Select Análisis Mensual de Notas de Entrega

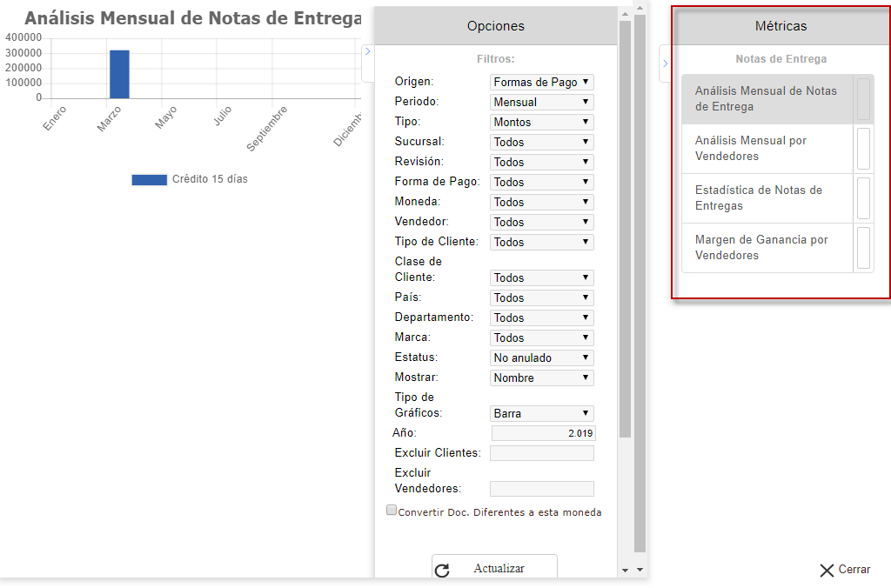(766, 99)
